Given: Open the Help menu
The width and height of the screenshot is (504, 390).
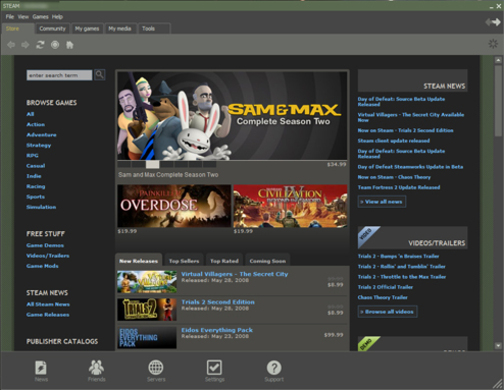Looking at the screenshot, I should point(57,17).
